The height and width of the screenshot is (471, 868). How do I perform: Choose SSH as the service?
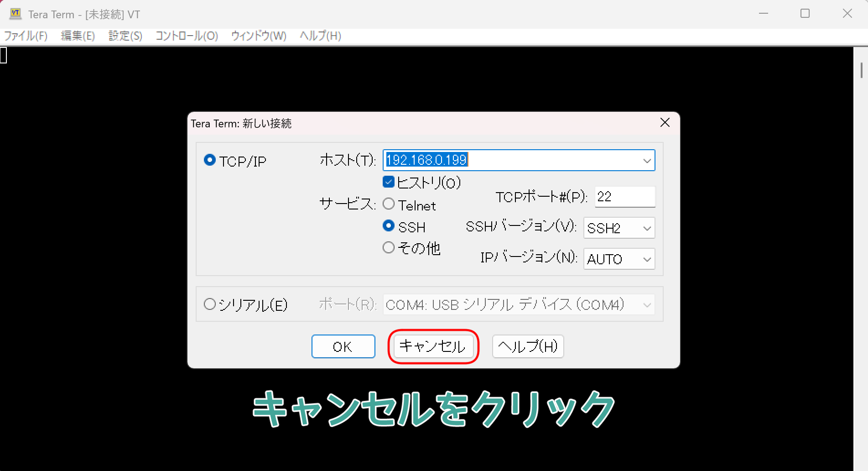(389, 226)
